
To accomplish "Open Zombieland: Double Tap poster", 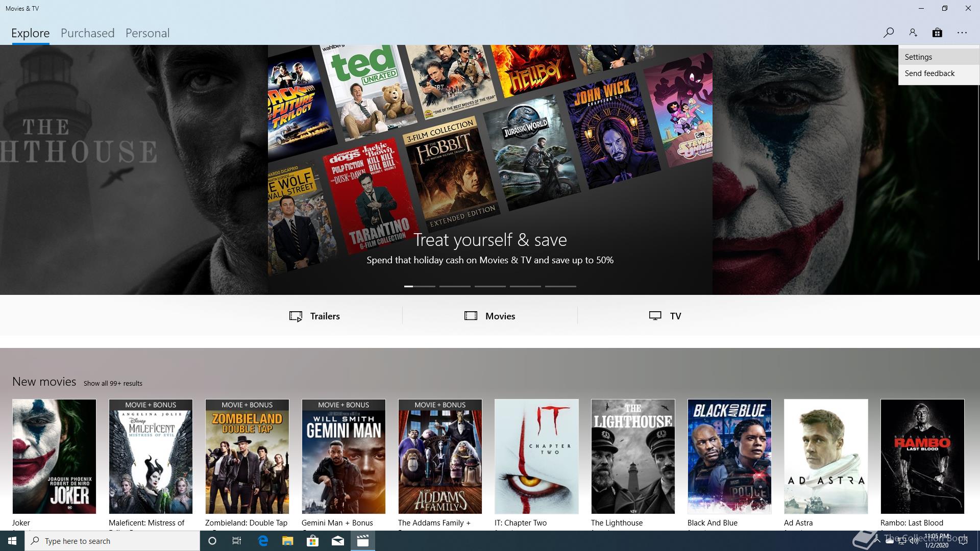I will tap(247, 457).
